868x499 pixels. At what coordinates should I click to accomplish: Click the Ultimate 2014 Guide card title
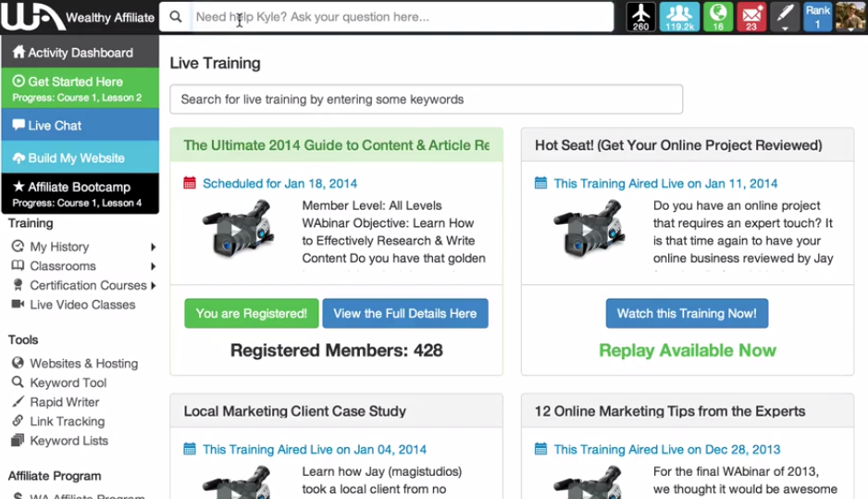pyautogui.click(x=337, y=145)
